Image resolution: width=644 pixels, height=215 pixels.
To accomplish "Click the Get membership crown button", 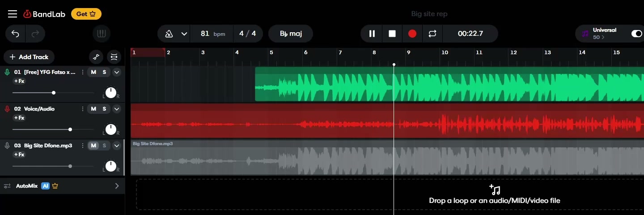I will (x=86, y=14).
